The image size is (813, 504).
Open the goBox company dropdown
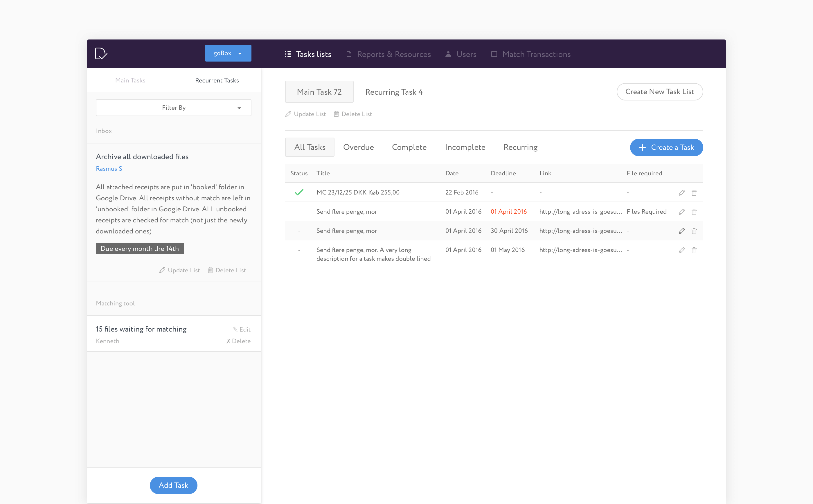point(228,53)
